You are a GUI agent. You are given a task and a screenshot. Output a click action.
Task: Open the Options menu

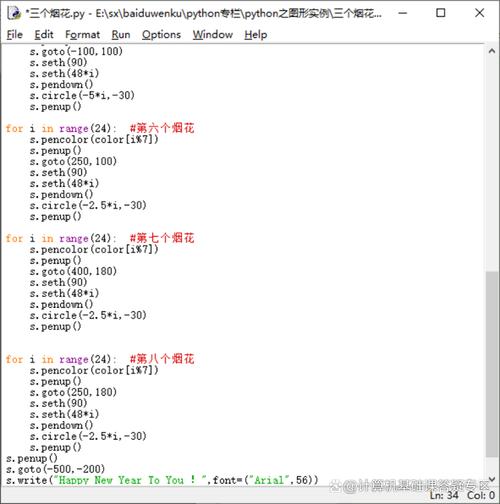(x=161, y=34)
